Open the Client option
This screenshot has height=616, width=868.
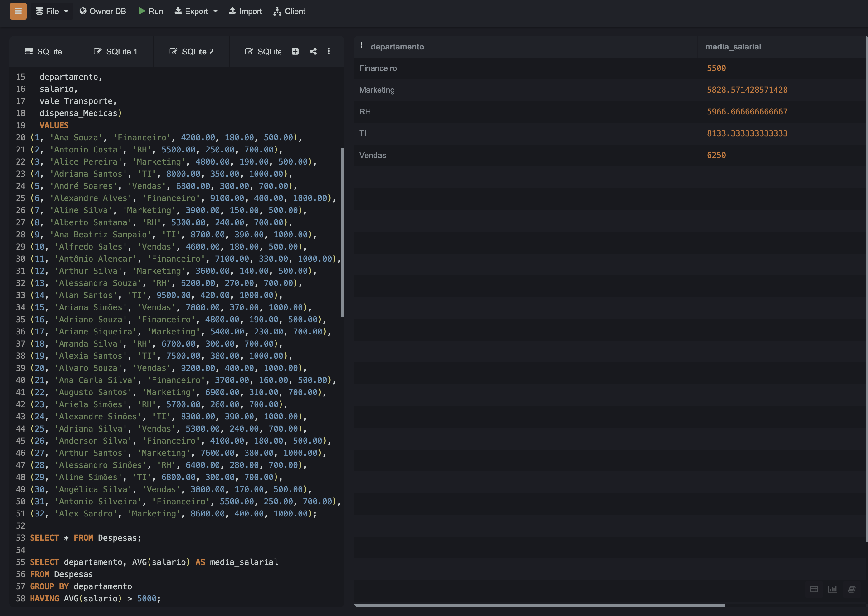(290, 11)
